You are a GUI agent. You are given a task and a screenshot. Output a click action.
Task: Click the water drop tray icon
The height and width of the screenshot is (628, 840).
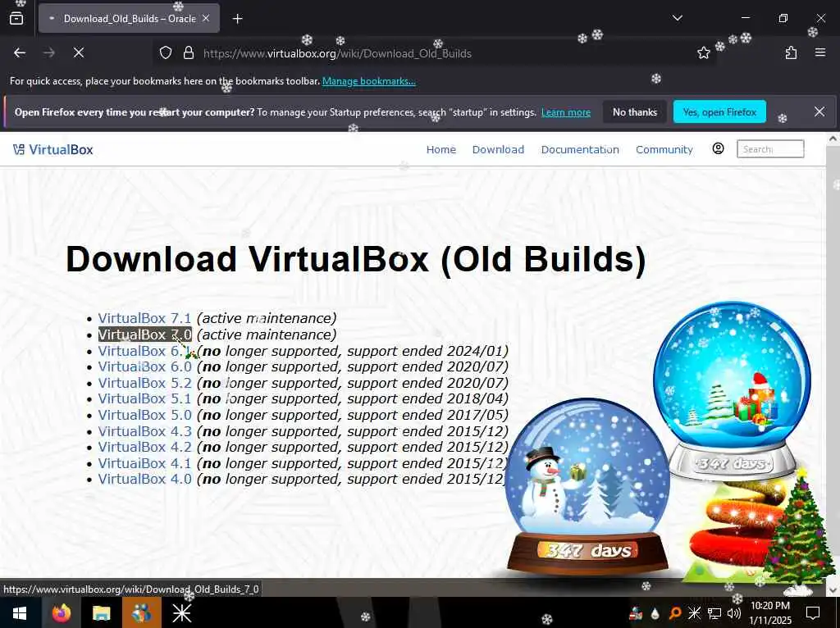tap(655, 613)
